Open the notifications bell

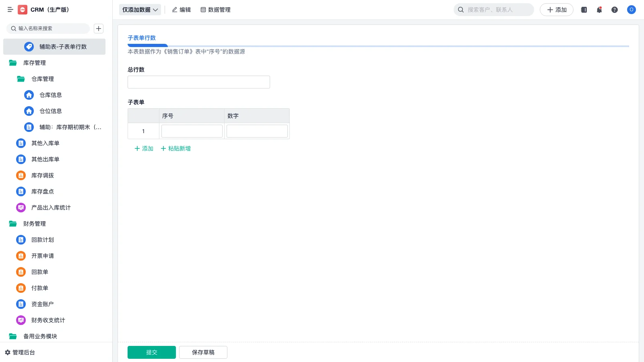(x=599, y=10)
